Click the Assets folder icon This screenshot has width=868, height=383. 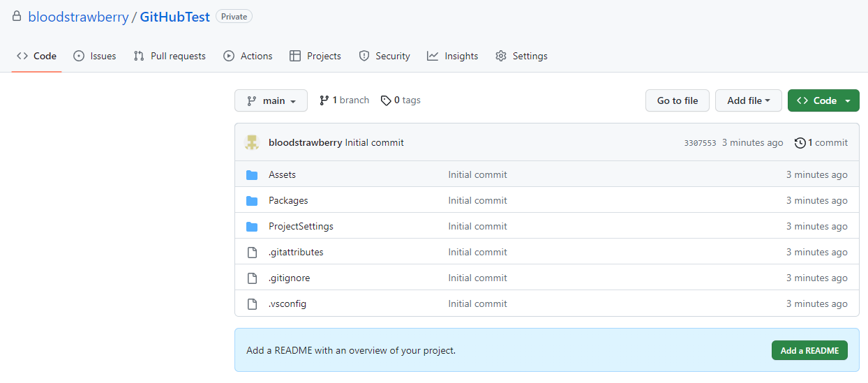[252, 174]
